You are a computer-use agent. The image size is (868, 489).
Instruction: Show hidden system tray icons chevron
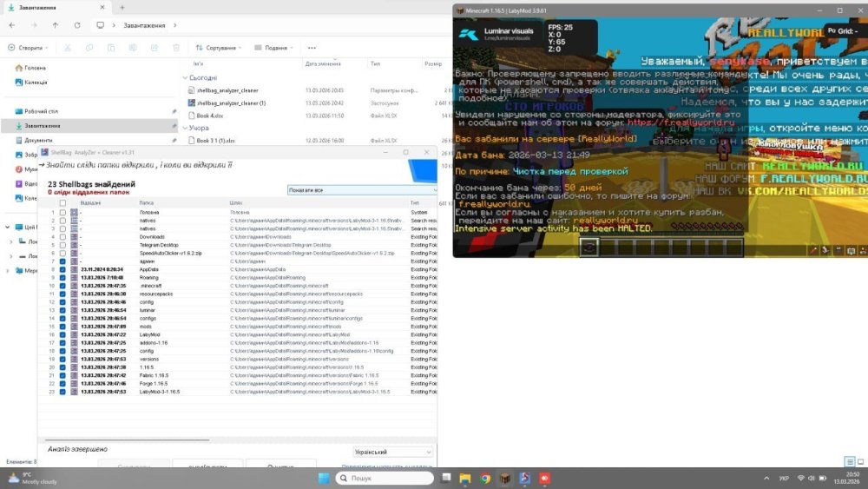766,478
